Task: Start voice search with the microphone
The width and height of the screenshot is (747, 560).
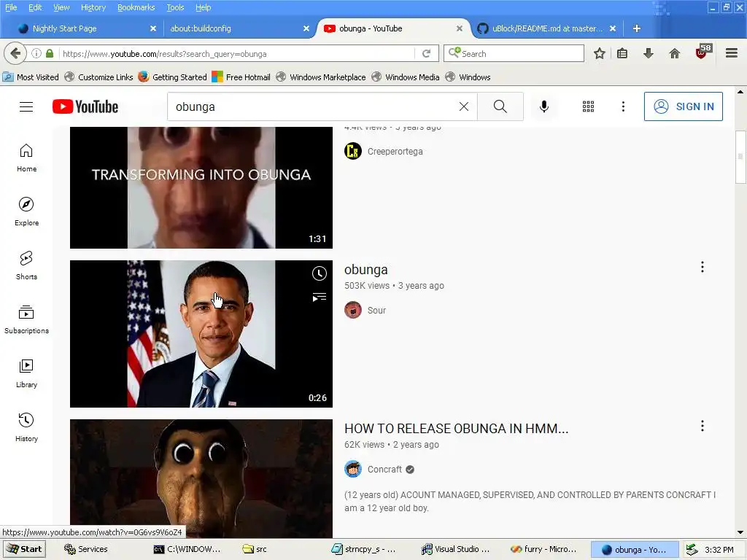Action: (x=544, y=106)
